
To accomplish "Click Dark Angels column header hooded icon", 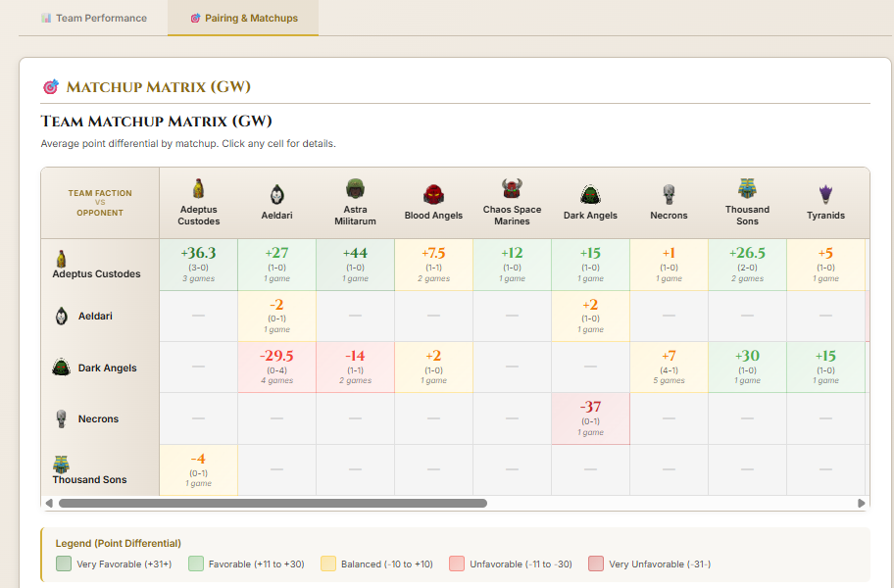I will pos(591,194).
